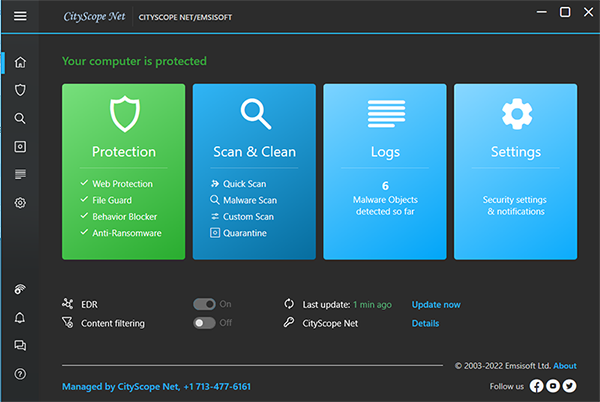
Task: Open notifications bell in sidebar
Action: [20, 317]
